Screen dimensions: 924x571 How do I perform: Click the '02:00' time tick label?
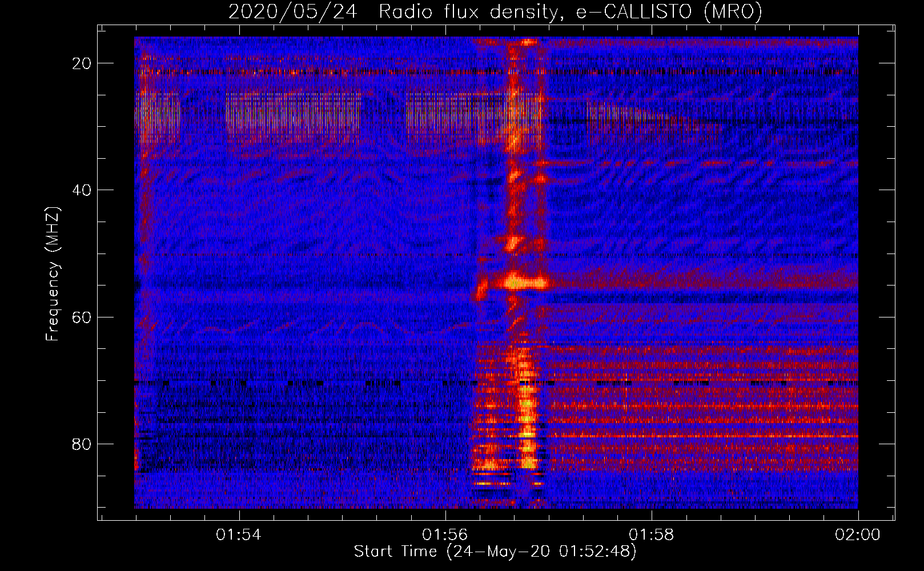(858, 535)
